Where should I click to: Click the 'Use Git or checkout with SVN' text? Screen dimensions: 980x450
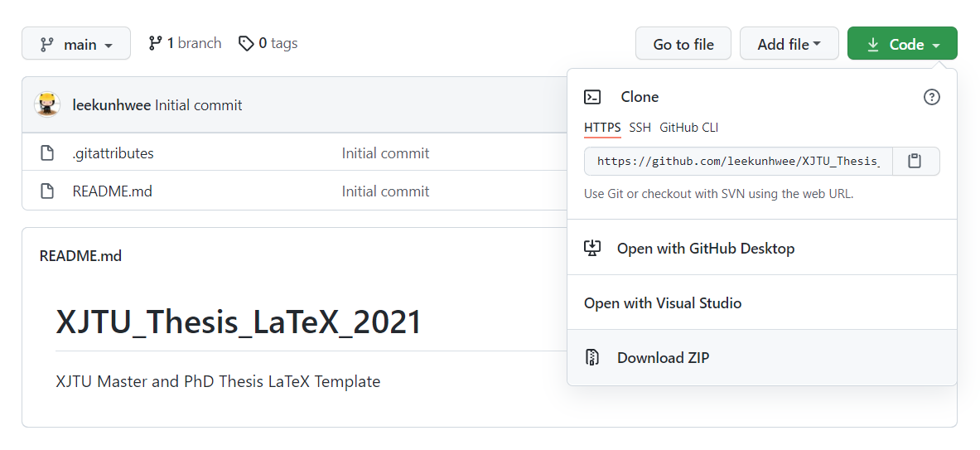(719, 194)
